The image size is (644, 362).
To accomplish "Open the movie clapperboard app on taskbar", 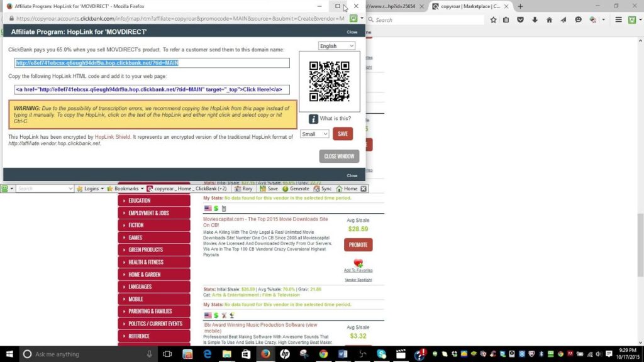I will 401,354.
